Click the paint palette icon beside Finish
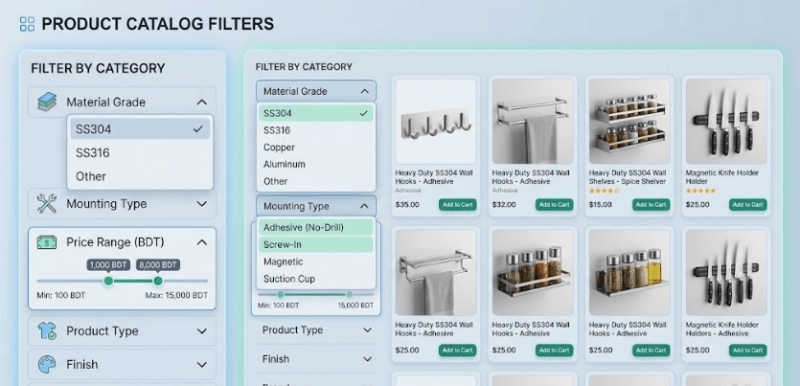The width and height of the screenshot is (800, 386). (x=47, y=365)
